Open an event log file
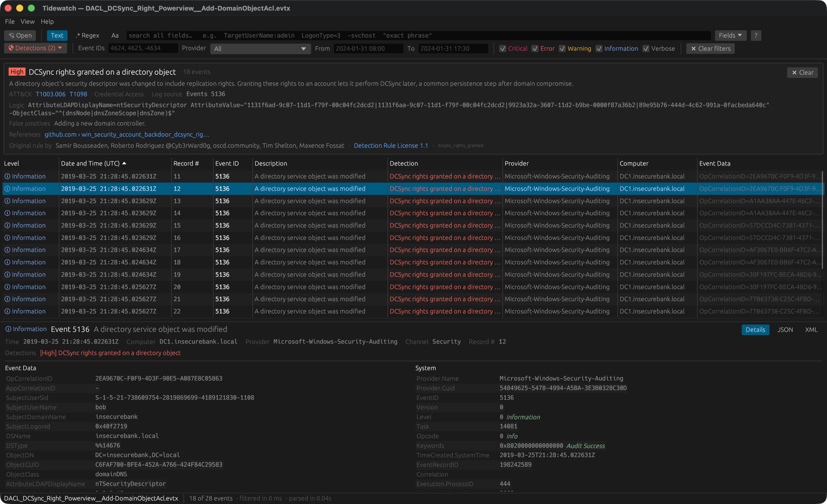 coord(20,35)
